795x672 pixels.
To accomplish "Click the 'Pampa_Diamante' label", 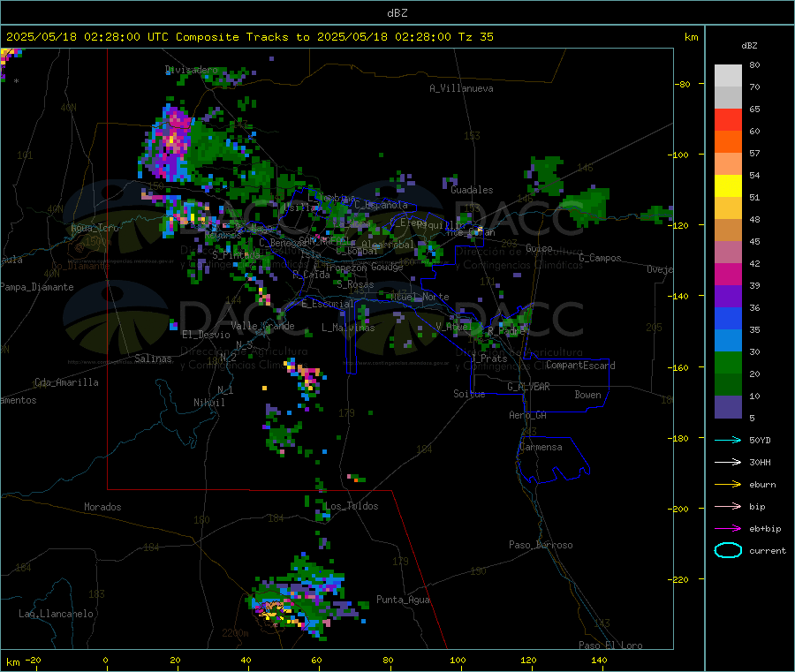I will pyautogui.click(x=36, y=287).
